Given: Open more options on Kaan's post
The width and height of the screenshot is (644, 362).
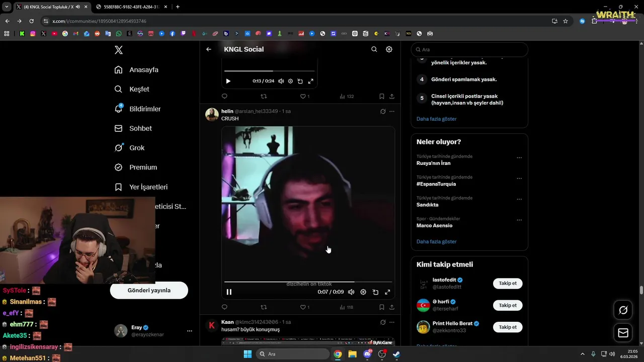Looking at the screenshot, I should tap(392, 322).
